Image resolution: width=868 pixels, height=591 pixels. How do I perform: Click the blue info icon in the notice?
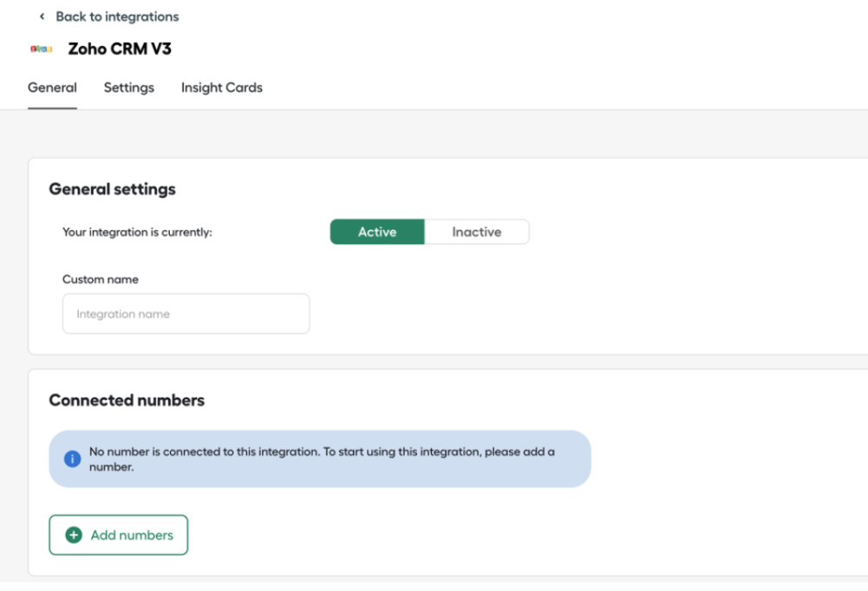(x=73, y=458)
